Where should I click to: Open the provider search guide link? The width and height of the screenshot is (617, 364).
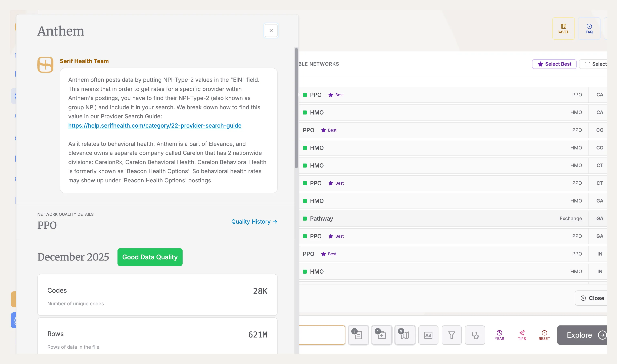pyautogui.click(x=155, y=126)
